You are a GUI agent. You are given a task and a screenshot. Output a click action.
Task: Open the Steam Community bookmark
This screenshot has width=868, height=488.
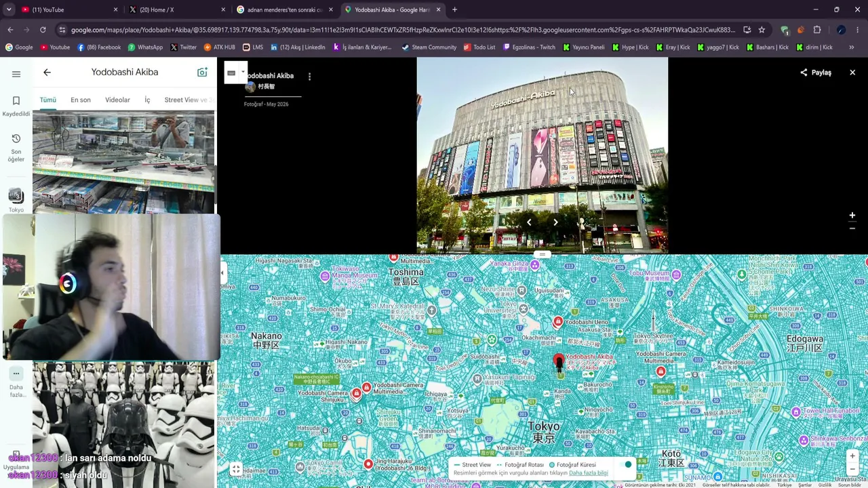pos(429,47)
